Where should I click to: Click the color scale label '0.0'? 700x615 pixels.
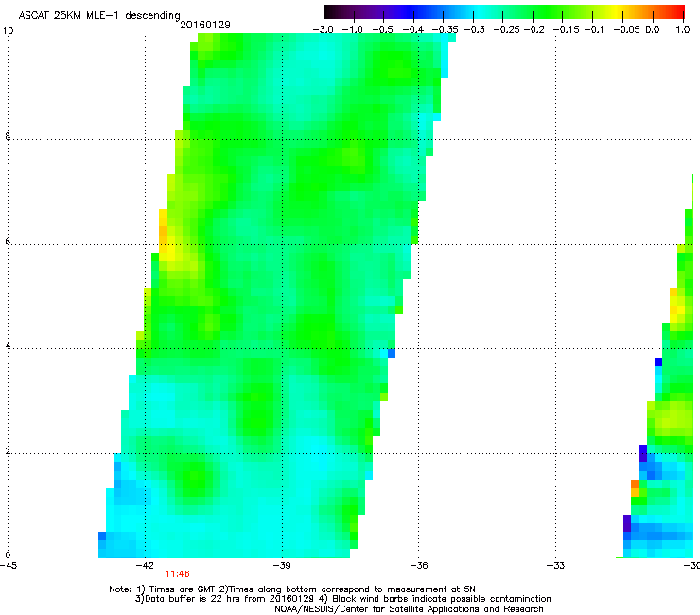pos(653,30)
